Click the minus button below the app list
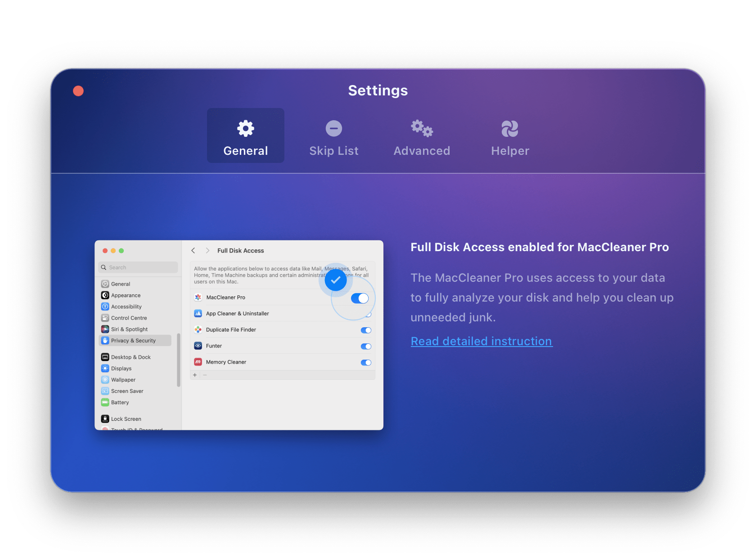 click(205, 375)
